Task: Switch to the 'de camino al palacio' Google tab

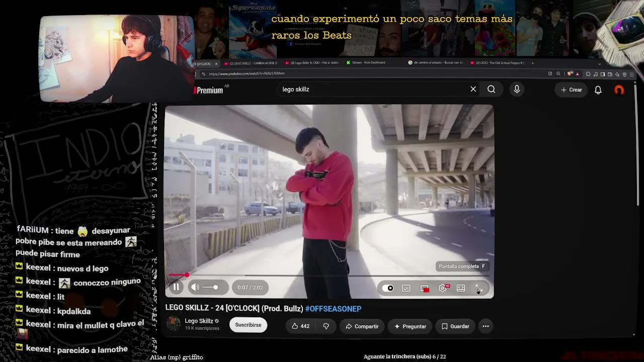Action: click(435, 63)
